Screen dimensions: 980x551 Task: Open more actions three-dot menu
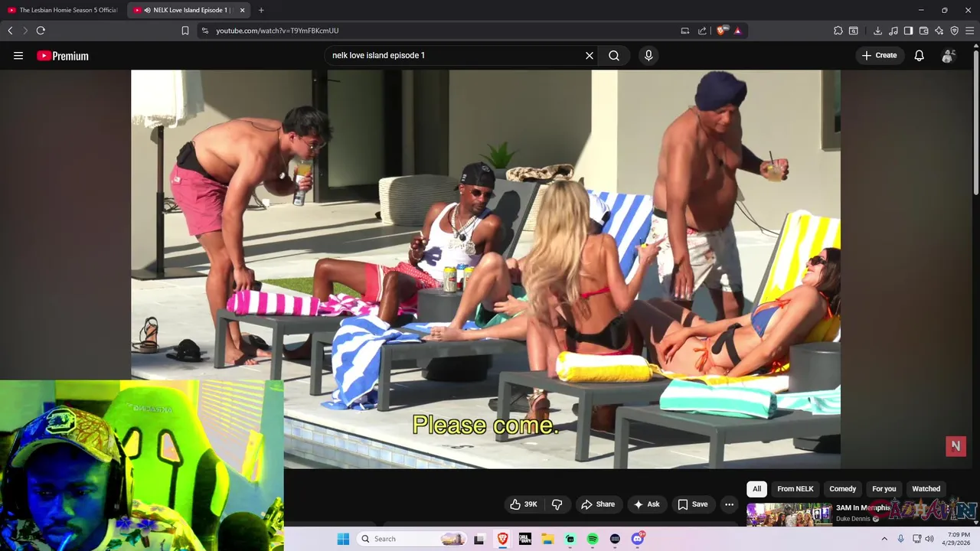coord(729,504)
